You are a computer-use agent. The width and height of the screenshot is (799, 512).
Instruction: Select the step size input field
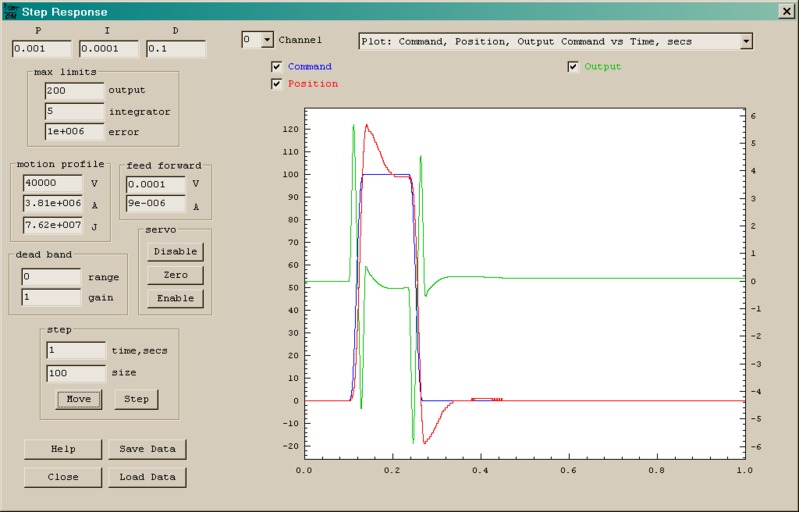75,372
